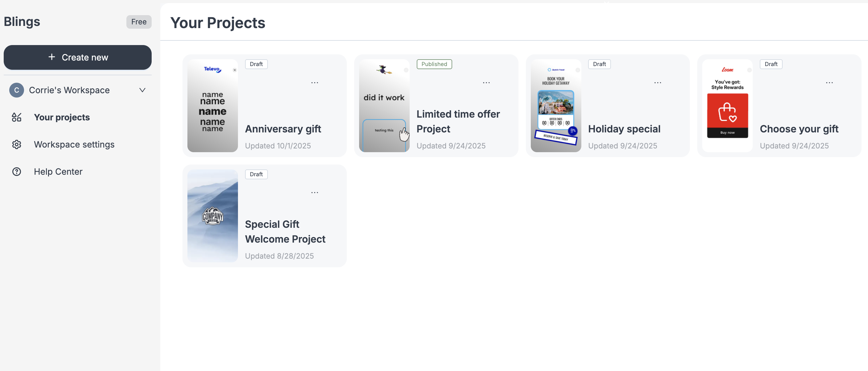
Task: Open the Choose your gift project title
Action: click(x=799, y=129)
